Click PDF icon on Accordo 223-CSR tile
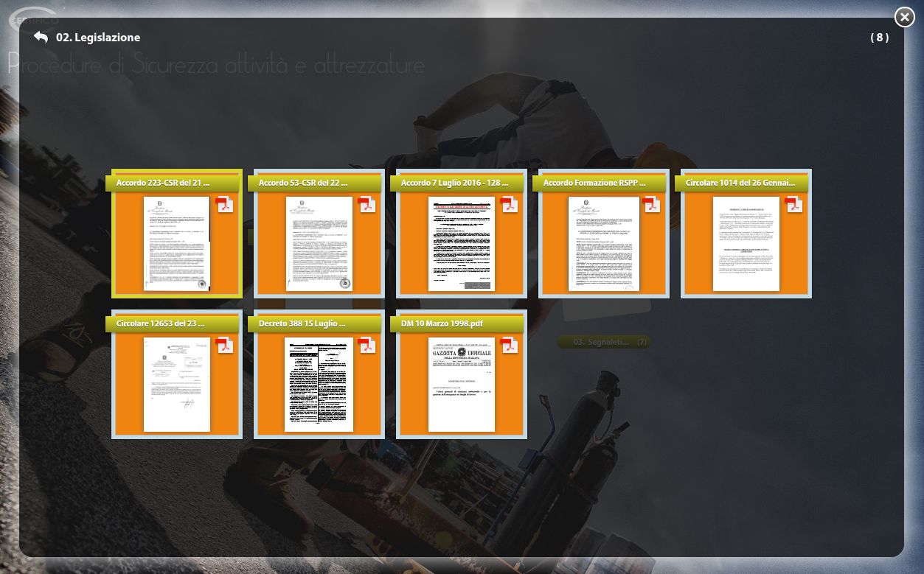This screenshot has height=574, width=924. pos(225,205)
